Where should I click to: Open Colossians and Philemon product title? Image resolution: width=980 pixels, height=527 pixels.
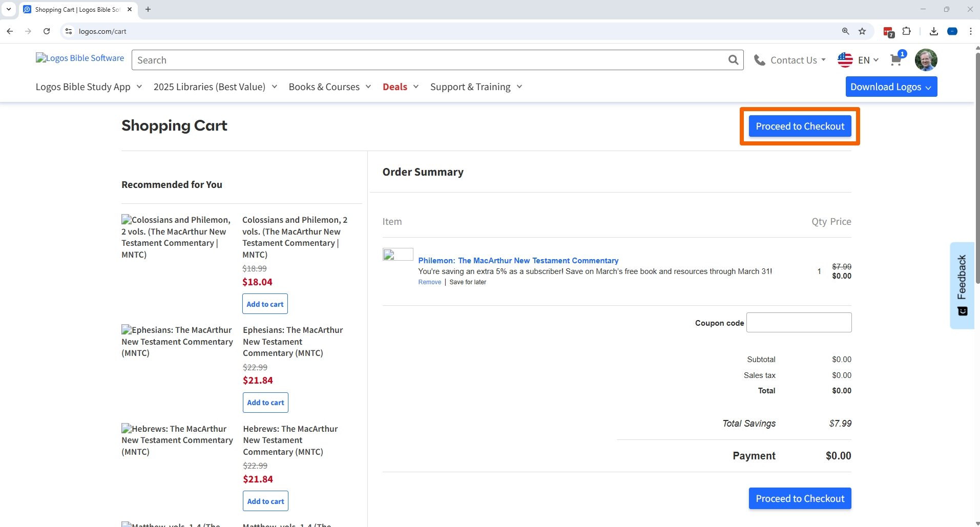(x=295, y=237)
